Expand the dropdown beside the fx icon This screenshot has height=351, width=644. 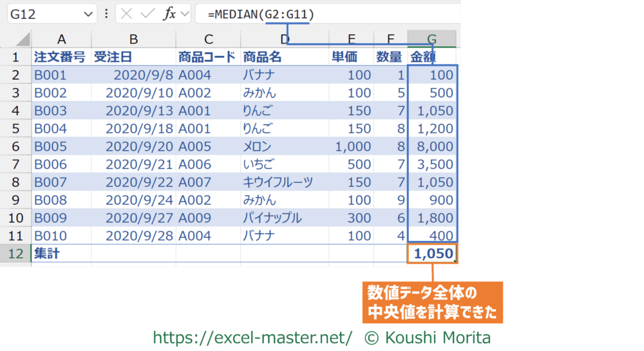click(x=185, y=14)
